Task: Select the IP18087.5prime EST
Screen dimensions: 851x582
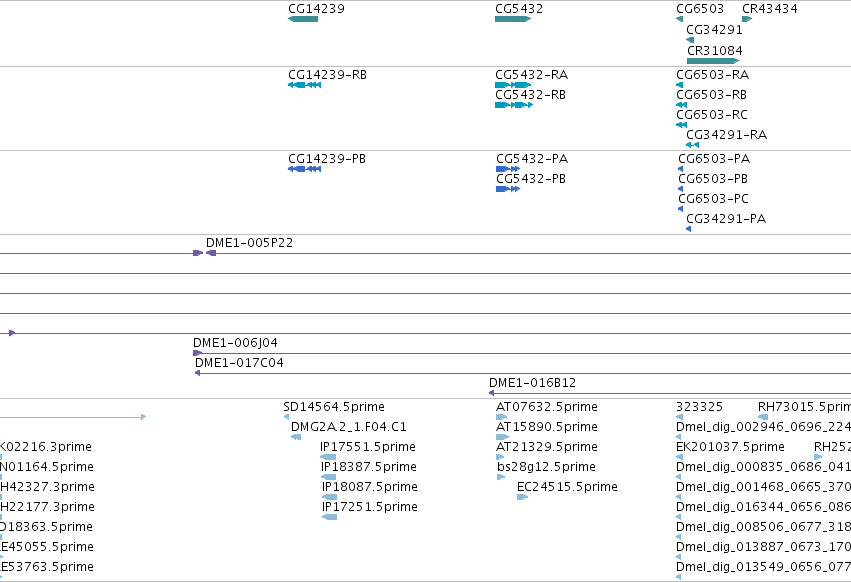Action: 329,497
